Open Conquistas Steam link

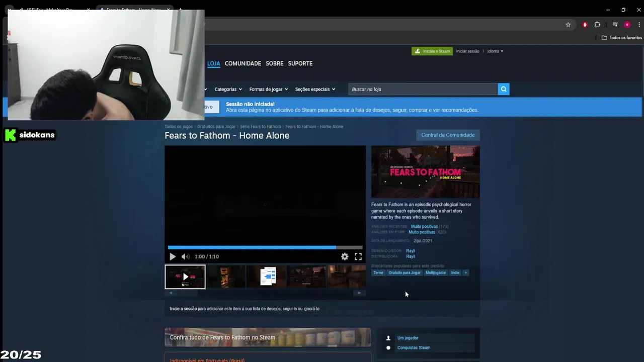tap(414, 347)
